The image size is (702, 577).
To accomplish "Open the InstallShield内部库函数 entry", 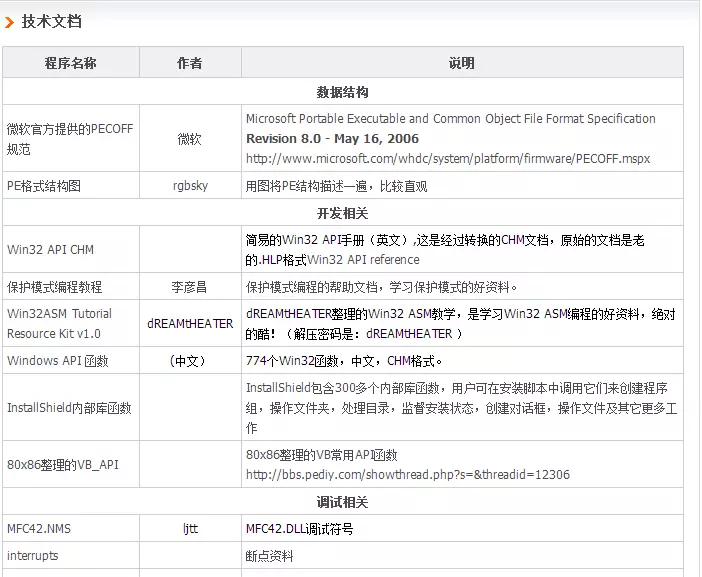I will point(69,408).
